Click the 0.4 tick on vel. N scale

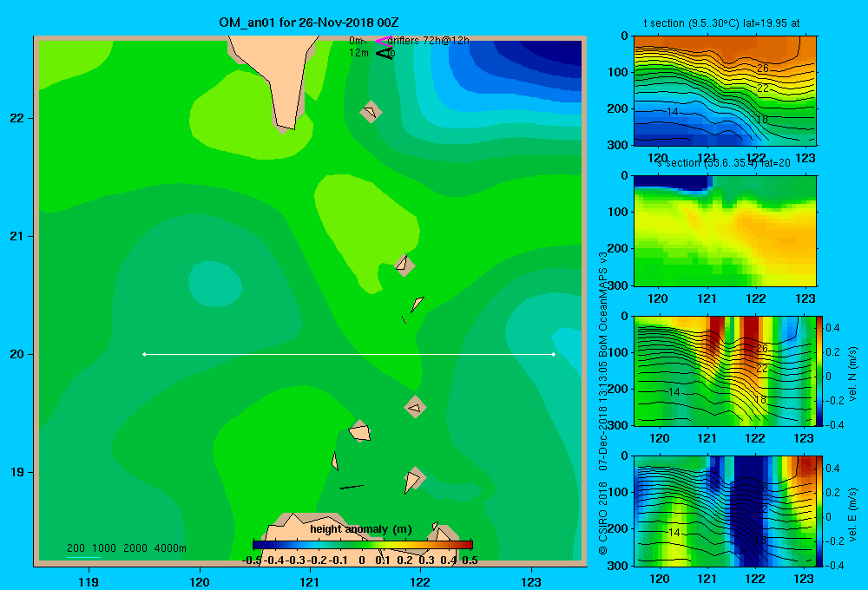point(832,328)
